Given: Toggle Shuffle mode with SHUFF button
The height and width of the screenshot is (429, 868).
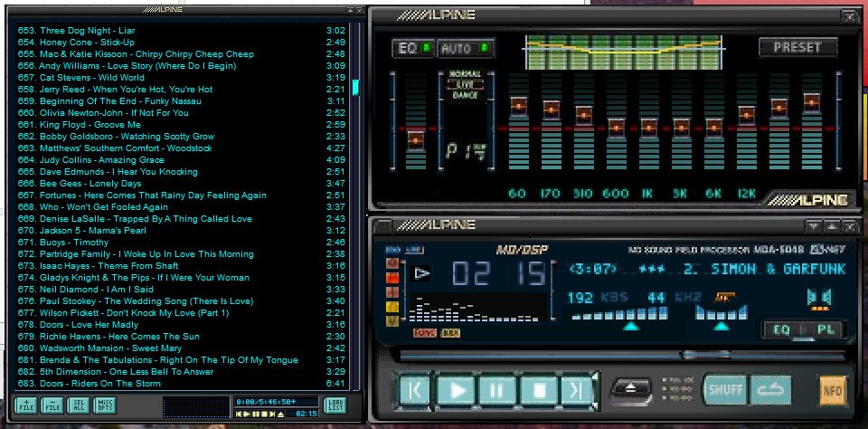Looking at the screenshot, I should (x=724, y=390).
